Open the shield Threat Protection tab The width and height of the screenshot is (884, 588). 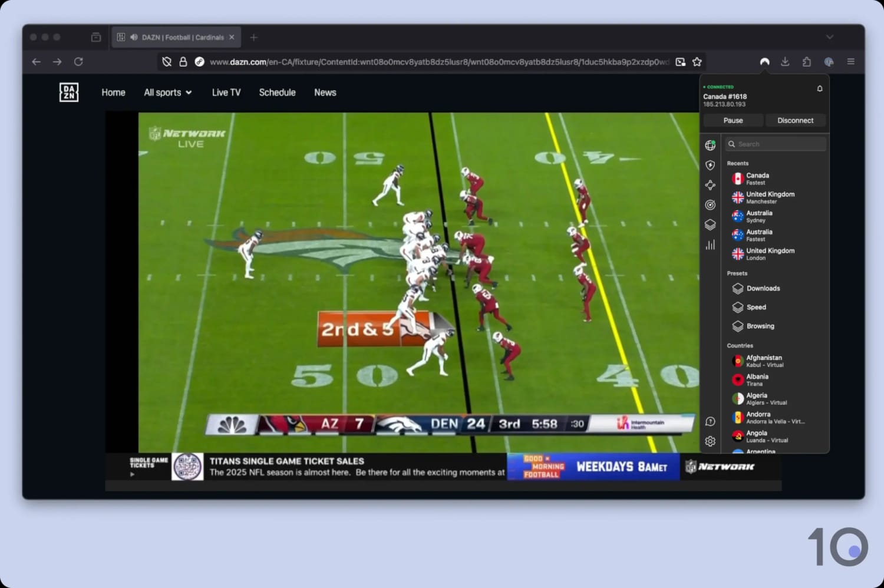710,165
